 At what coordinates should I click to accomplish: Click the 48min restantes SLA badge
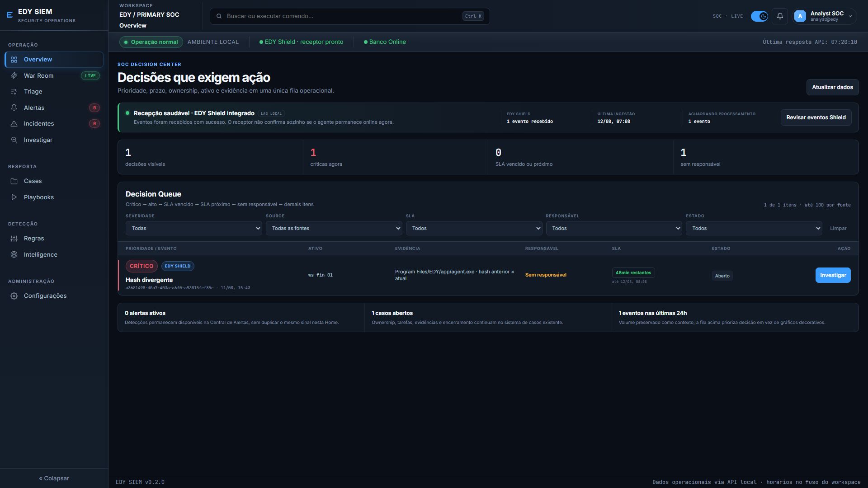(633, 273)
